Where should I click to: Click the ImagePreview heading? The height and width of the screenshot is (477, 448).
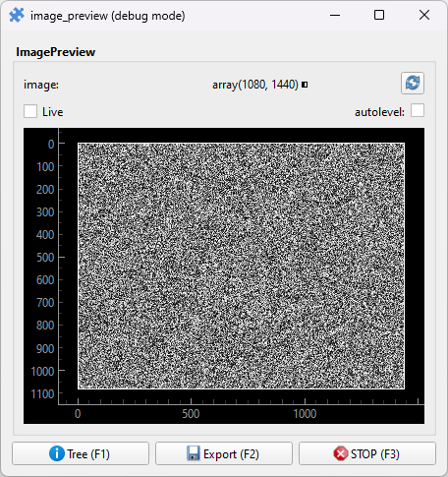(x=56, y=52)
